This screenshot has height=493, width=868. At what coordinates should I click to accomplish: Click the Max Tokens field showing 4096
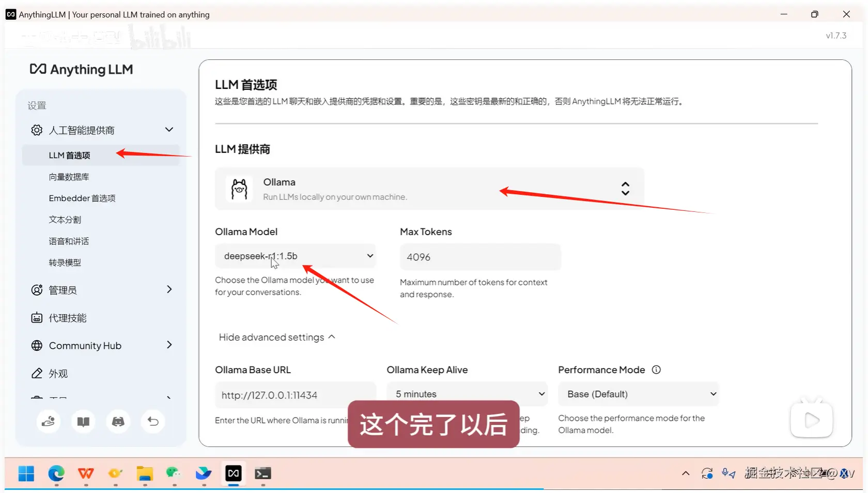481,257
